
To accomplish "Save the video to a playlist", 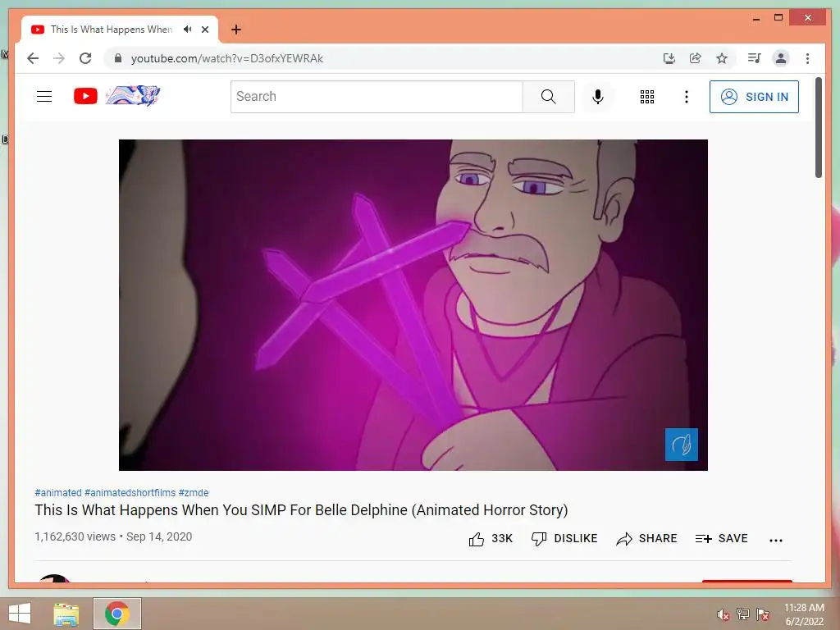I will point(721,538).
